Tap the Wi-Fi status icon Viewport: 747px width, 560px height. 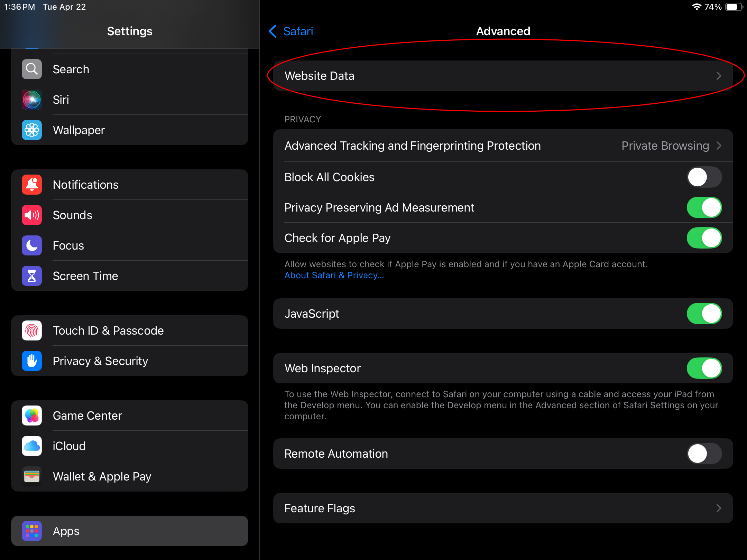(696, 7)
